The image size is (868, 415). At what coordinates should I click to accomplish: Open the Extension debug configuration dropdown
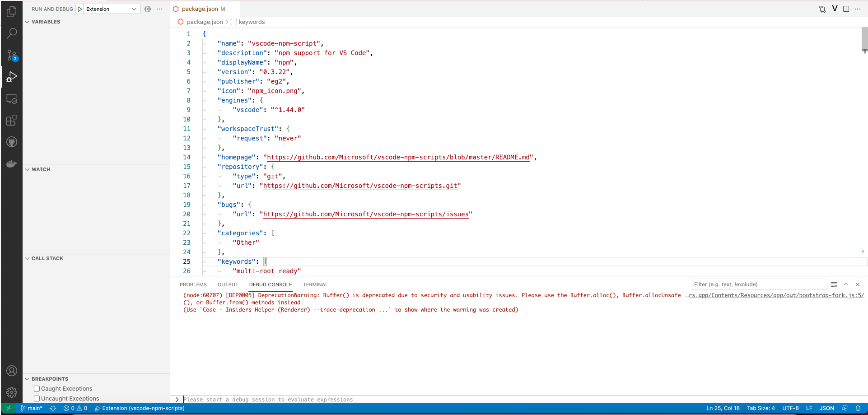click(x=134, y=9)
